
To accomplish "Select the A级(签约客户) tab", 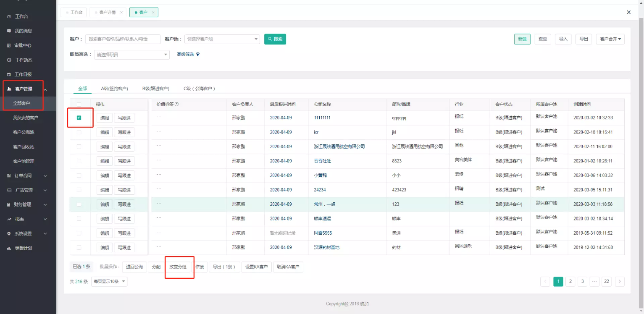I will click(x=114, y=89).
